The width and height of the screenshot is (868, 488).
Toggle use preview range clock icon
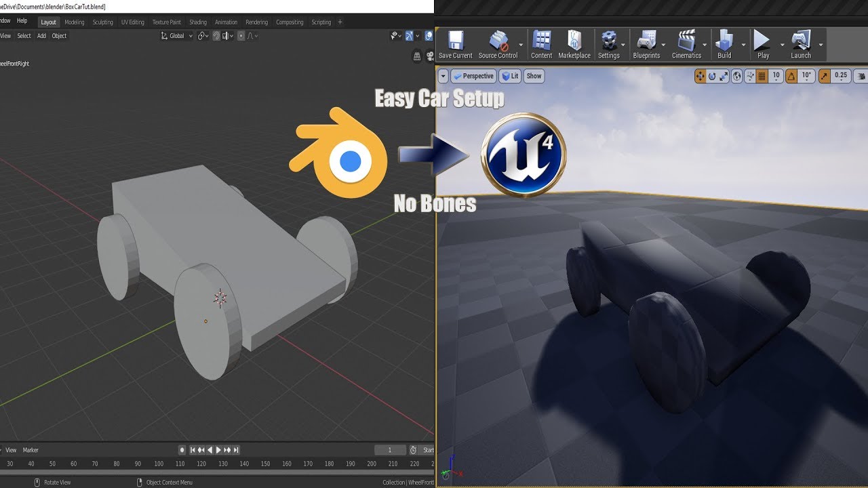click(x=413, y=450)
